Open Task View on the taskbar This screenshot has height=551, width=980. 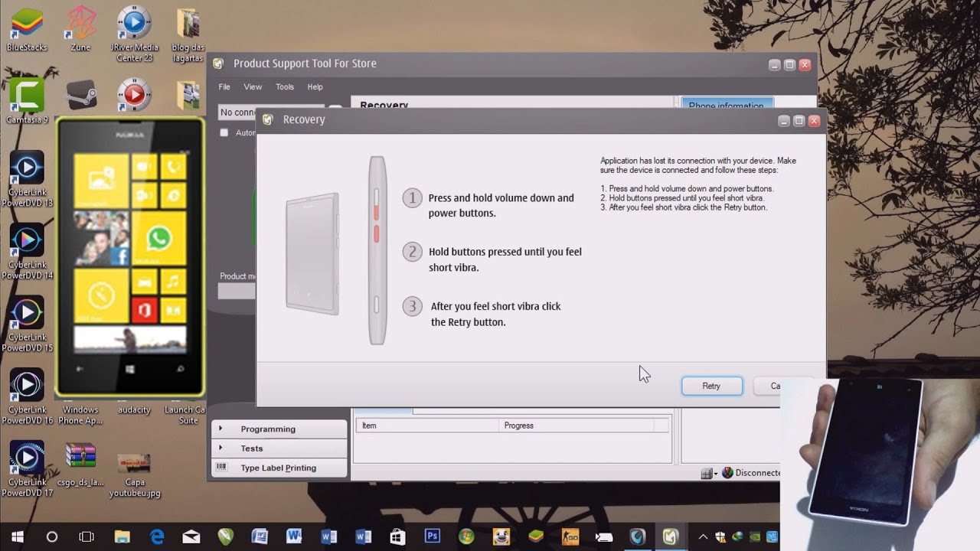(x=87, y=536)
